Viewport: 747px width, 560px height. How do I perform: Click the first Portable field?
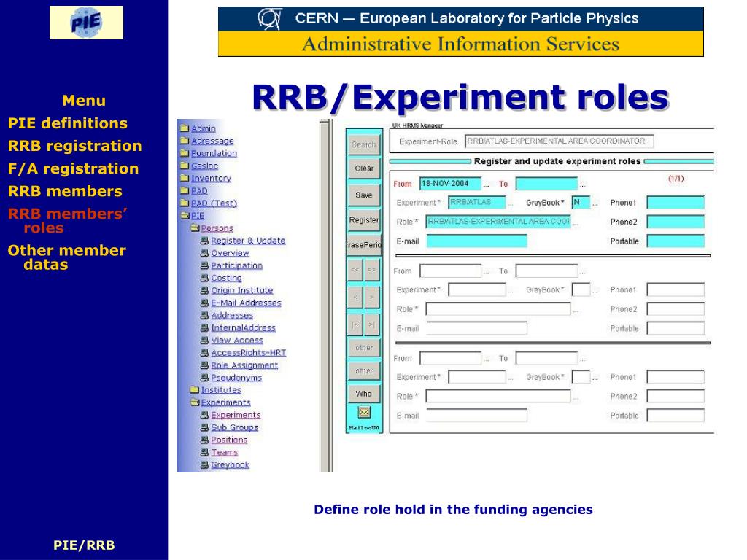click(676, 241)
